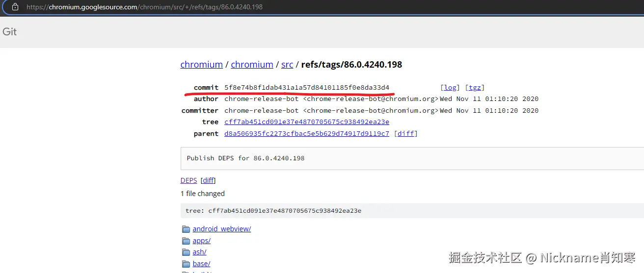The height and width of the screenshot is (273, 644).
Task: Click the author chrome-release-bot text
Action: 331,99
